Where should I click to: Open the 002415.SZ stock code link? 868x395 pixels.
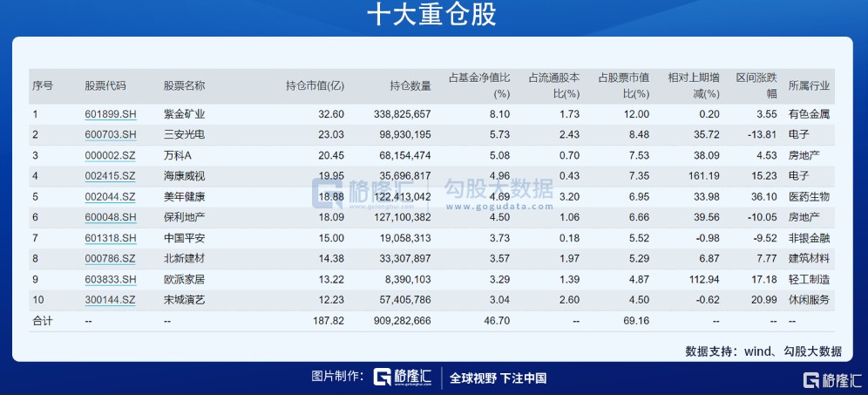point(111,176)
